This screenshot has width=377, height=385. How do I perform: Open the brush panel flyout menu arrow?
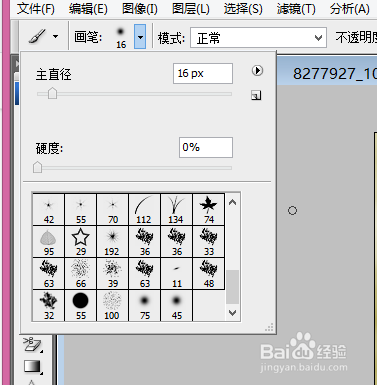coord(257,71)
